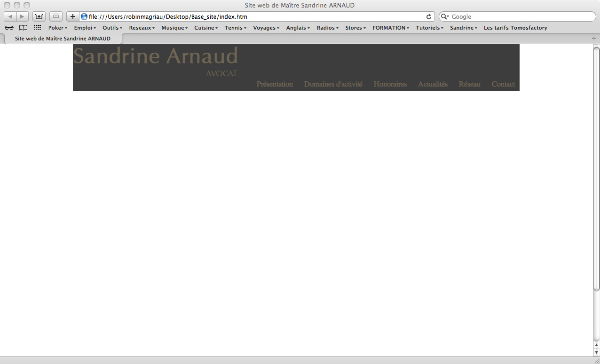This screenshot has height=364, width=600.
Task: Open the Honoraires page link
Action: (390, 84)
